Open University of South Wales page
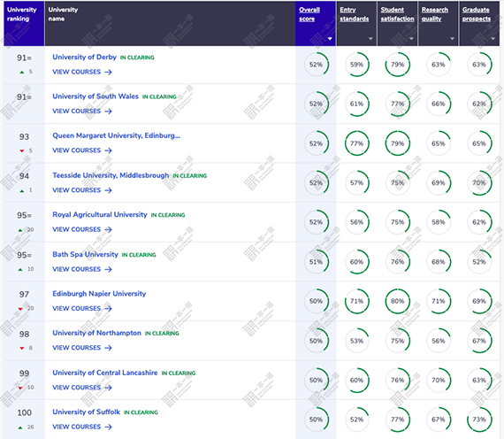 pos(95,96)
